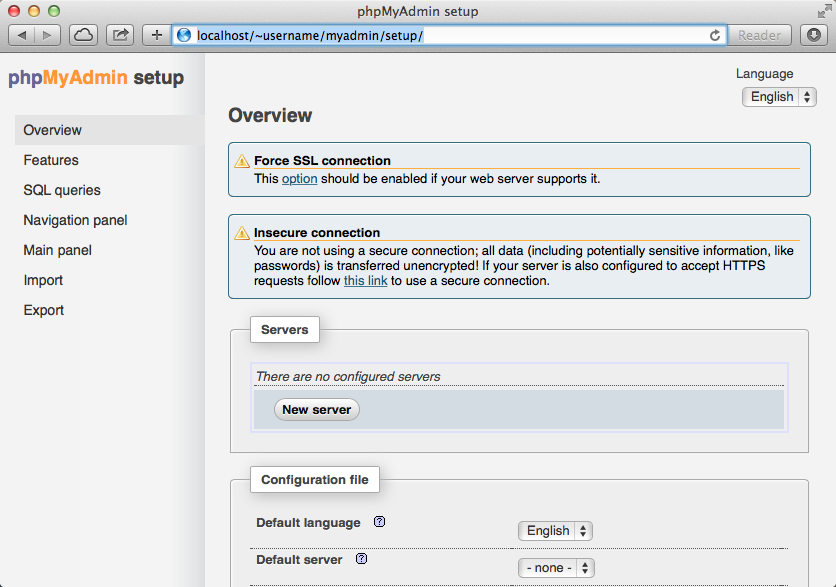Image resolution: width=836 pixels, height=587 pixels.
Task: Click the Share icon in the toolbar
Action: coord(119,33)
